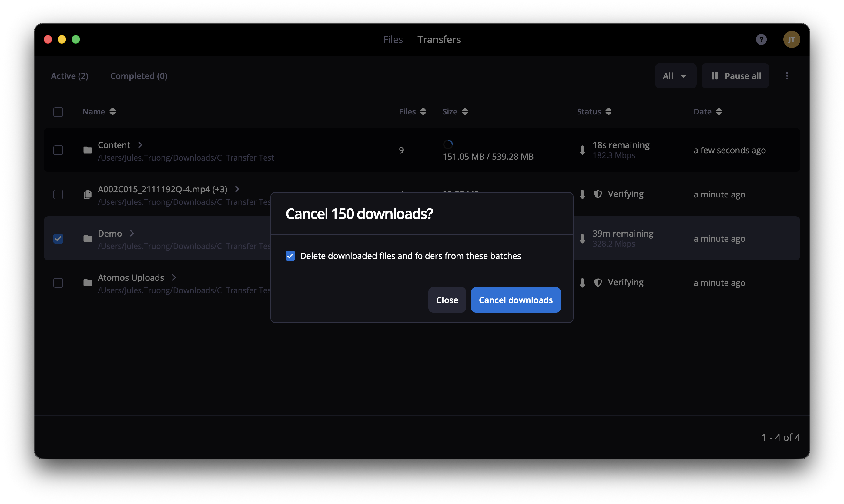This screenshot has height=504, width=844.
Task: Open the vertical three-dot more options menu
Action: point(787,76)
